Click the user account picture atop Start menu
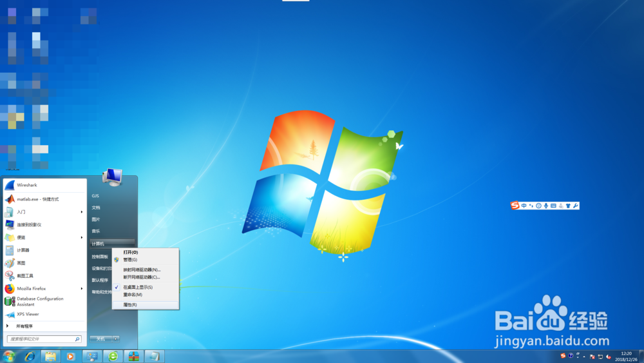The height and width of the screenshot is (363, 644). [112, 177]
